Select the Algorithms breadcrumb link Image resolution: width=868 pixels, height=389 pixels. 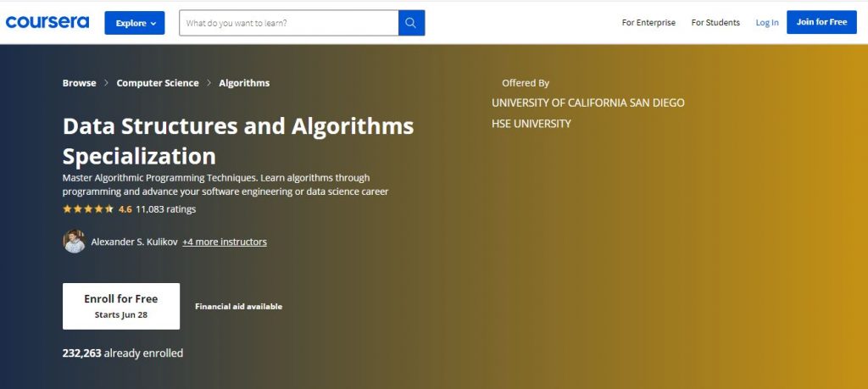click(244, 83)
